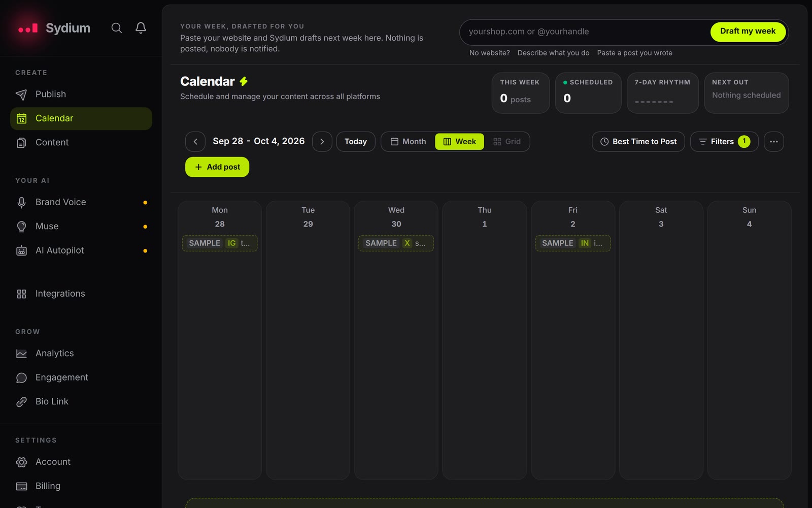The width and height of the screenshot is (812, 508).
Task: Open the Bio Link page
Action: point(81,402)
